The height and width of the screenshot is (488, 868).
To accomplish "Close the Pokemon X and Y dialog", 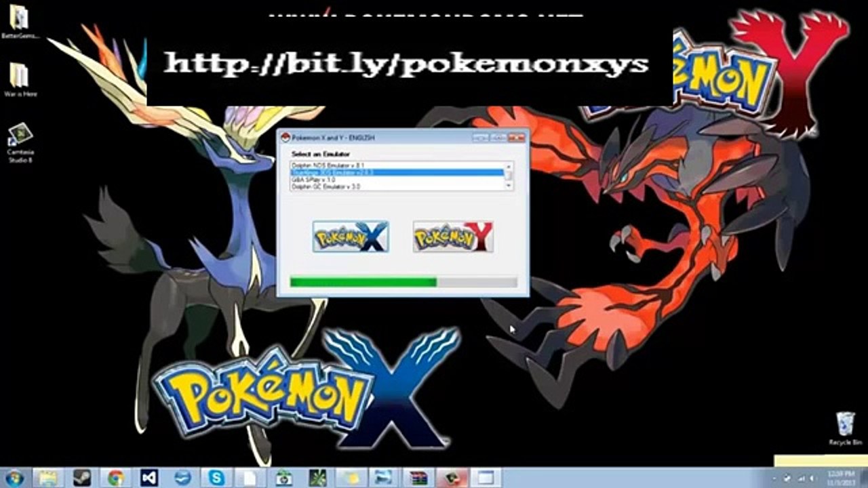I will (x=516, y=138).
